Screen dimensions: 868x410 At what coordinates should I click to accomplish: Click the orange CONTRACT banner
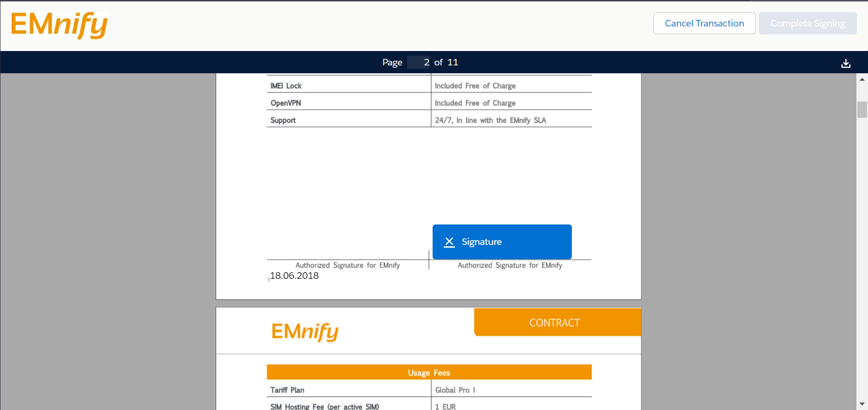coord(557,322)
